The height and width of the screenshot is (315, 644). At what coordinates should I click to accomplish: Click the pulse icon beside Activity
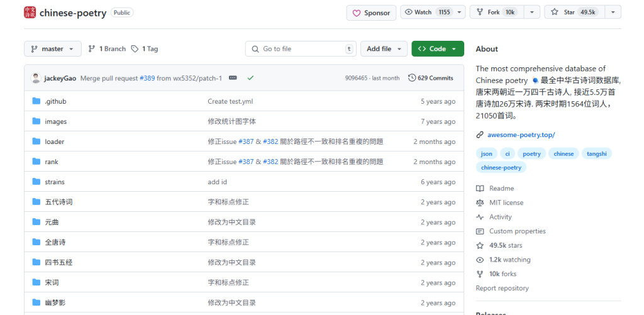(480, 217)
